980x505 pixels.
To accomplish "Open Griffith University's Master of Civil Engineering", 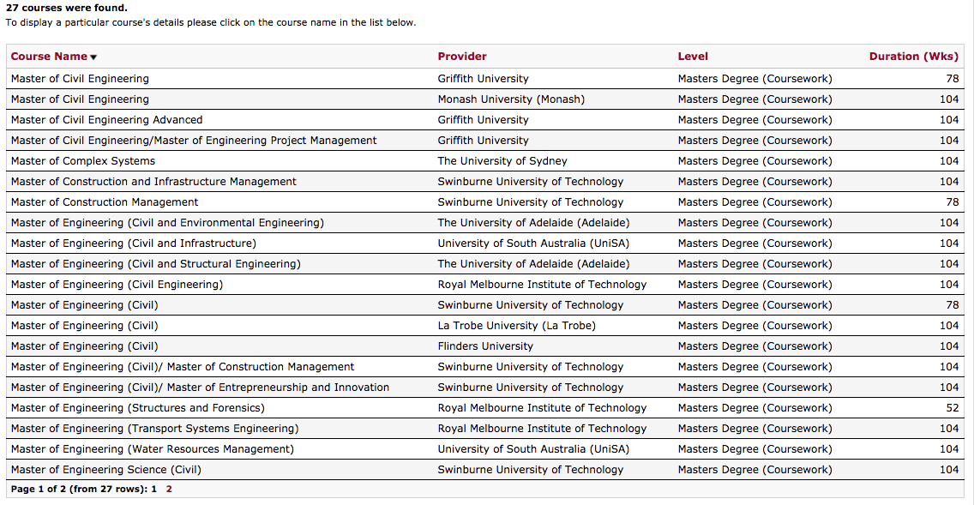I will [x=80, y=79].
